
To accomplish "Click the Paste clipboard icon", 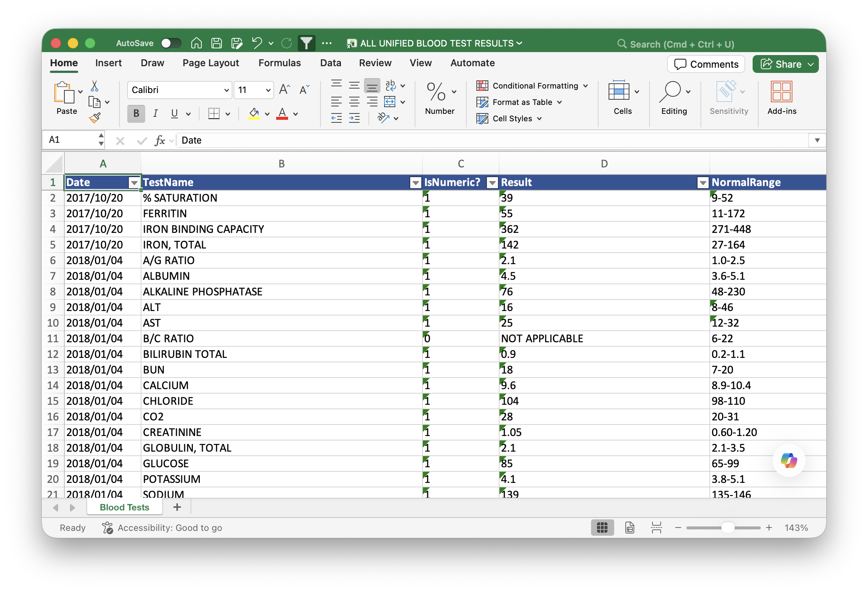I will [64, 92].
